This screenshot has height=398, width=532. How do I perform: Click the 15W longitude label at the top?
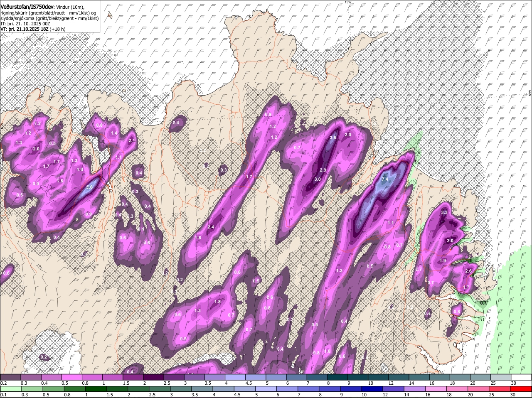click(348, 2)
